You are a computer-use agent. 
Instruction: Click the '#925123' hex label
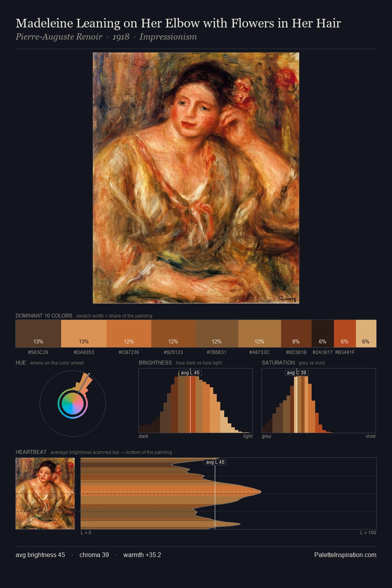pos(173,352)
